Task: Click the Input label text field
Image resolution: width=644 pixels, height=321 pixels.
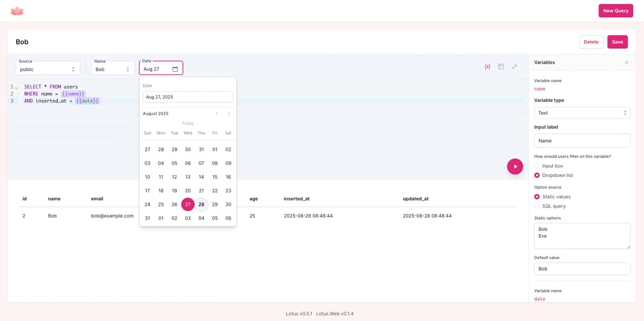Action: pyautogui.click(x=582, y=141)
